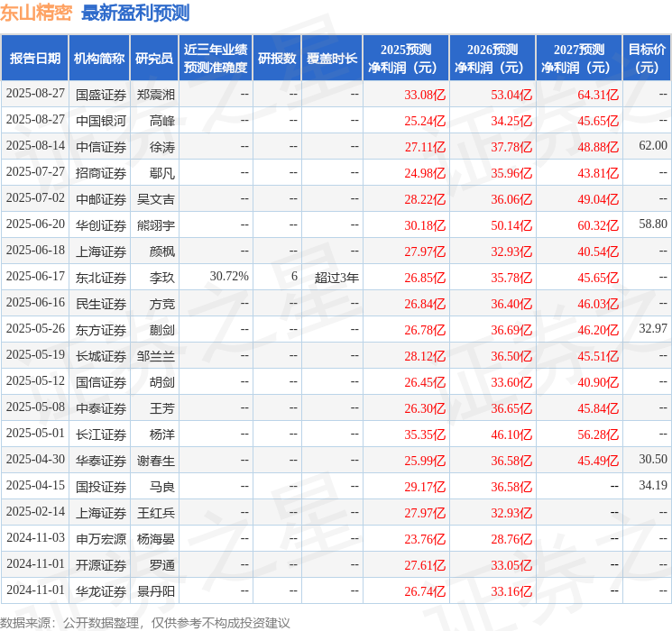The height and width of the screenshot is (631, 672).
Task: Select 国盛证券 in the first row
Action: (x=101, y=95)
